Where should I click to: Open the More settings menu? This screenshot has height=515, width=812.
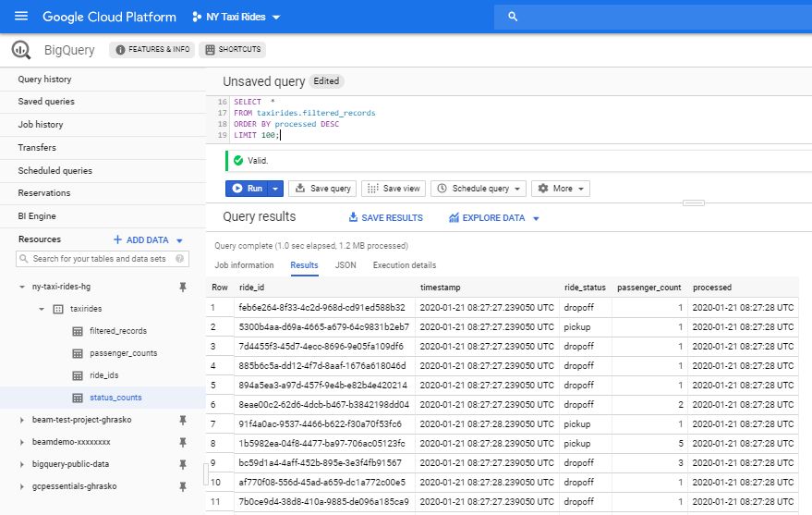(x=561, y=189)
